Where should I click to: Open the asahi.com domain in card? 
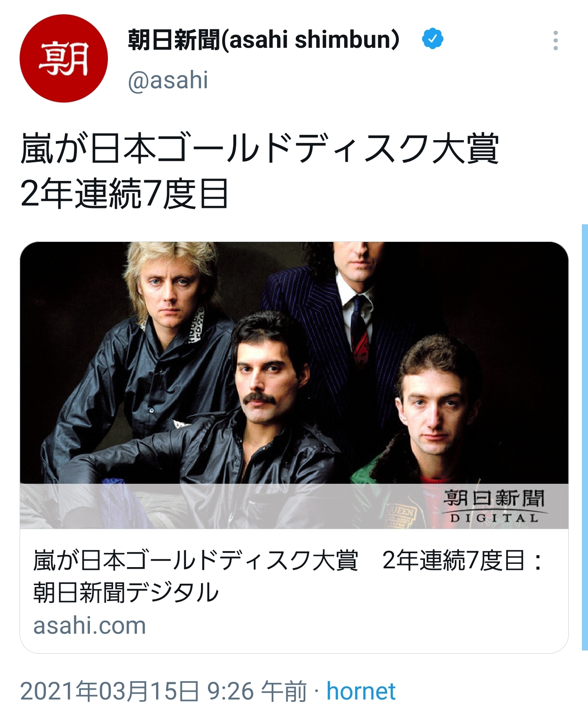pos(89,626)
